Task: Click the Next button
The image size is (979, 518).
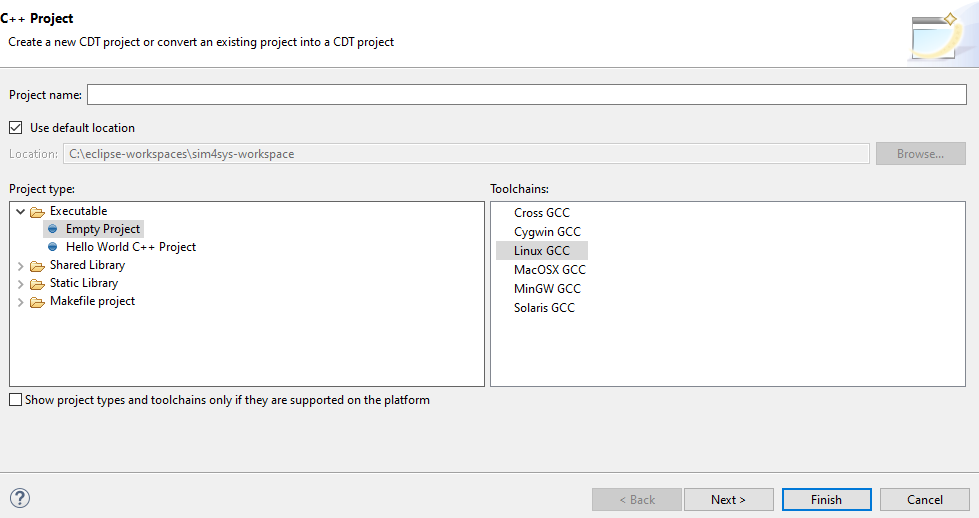Action: (x=729, y=499)
